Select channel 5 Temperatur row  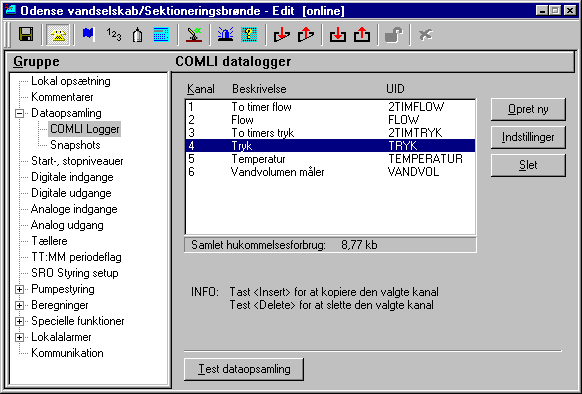[330, 159]
